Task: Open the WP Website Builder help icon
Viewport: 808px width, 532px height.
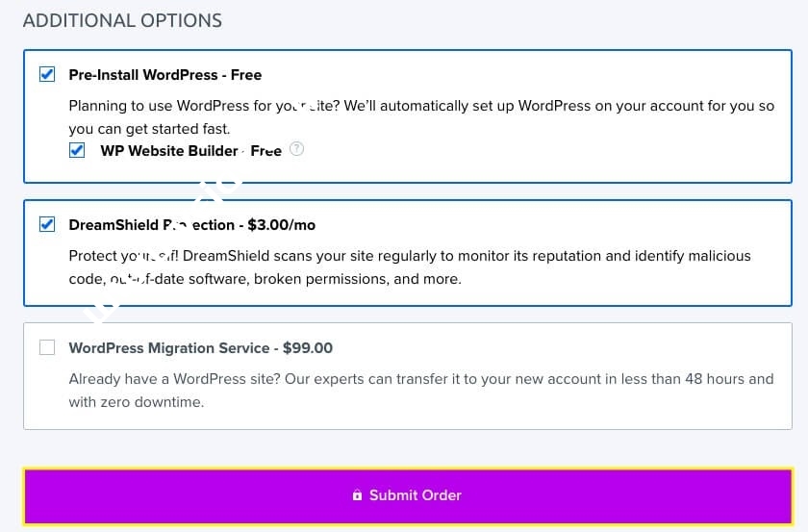Action: coord(297,149)
